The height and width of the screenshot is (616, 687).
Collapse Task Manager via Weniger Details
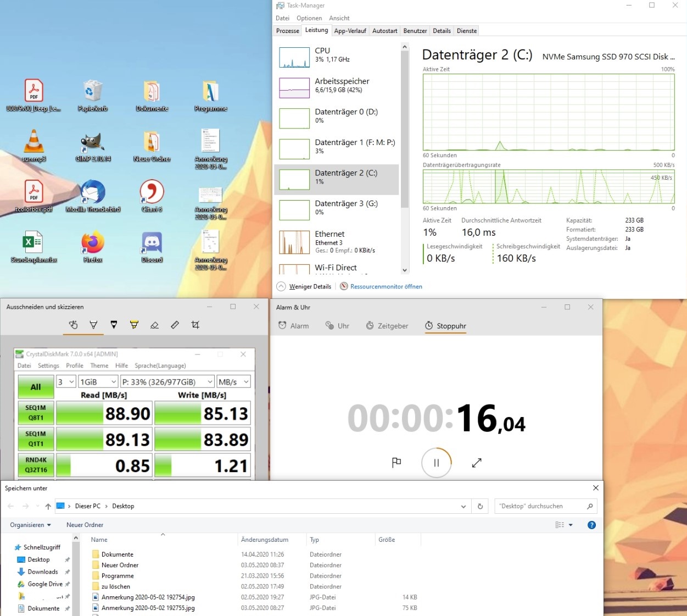(x=304, y=286)
